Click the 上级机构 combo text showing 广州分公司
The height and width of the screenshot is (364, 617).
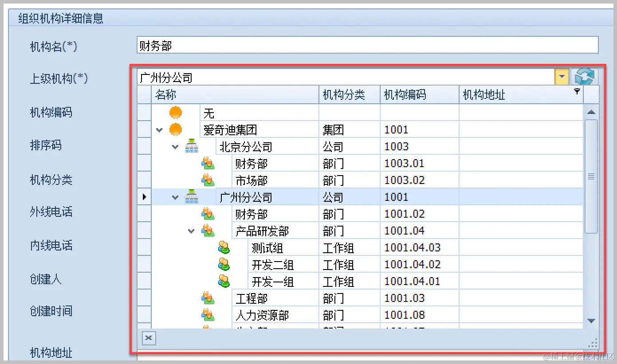point(346,78)
